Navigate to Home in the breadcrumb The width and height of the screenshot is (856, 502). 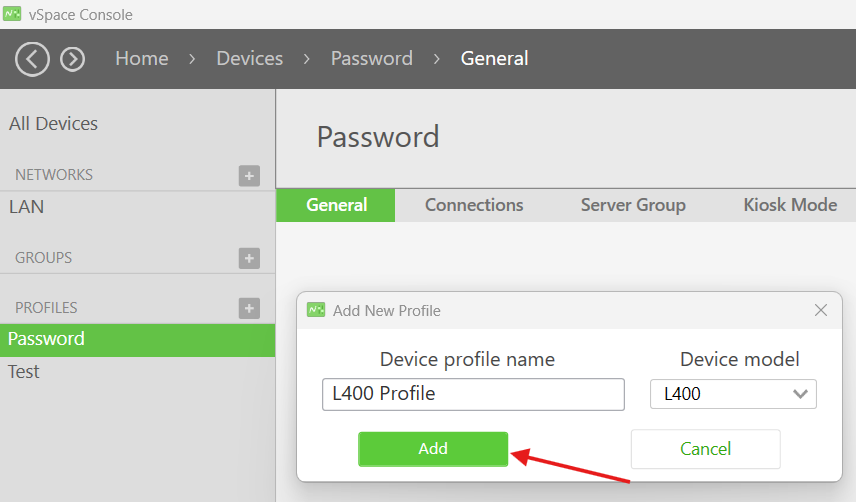click(141, 58)
